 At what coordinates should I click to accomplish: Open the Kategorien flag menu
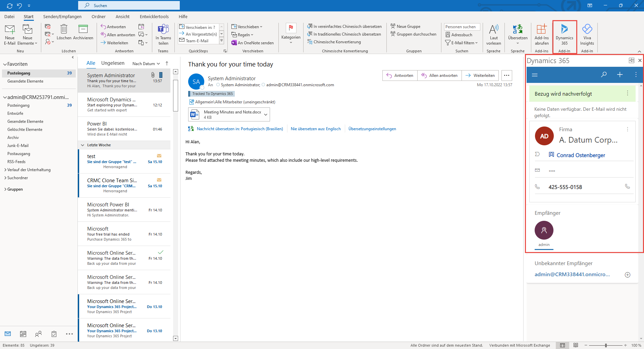(291, 34)
